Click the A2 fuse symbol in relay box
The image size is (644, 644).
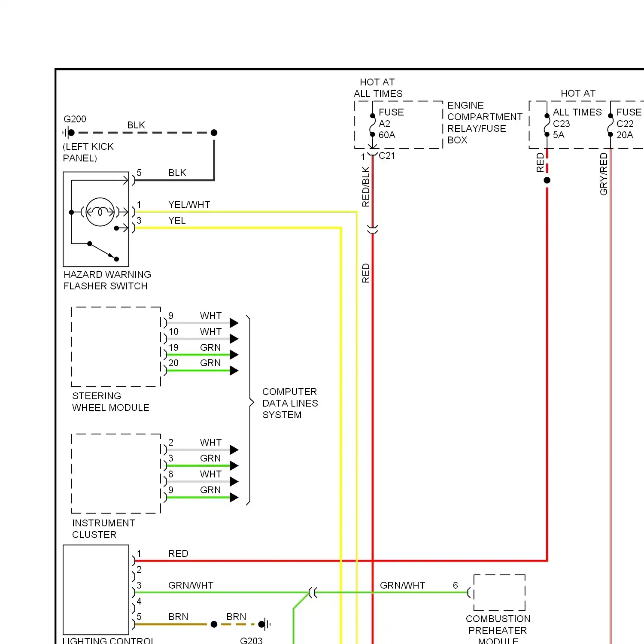point(373,125)
